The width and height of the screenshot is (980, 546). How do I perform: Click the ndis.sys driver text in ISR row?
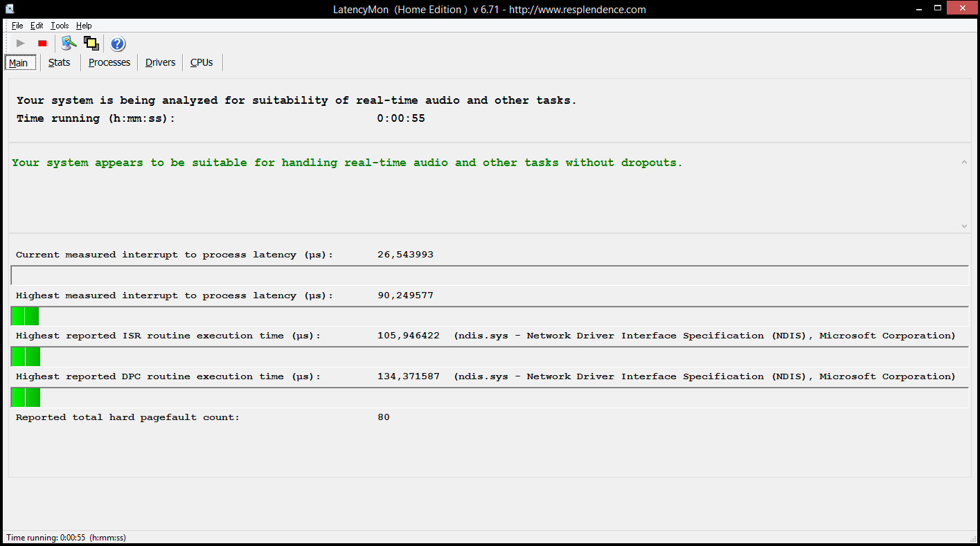pyautogui.click(x=705, y=336)
